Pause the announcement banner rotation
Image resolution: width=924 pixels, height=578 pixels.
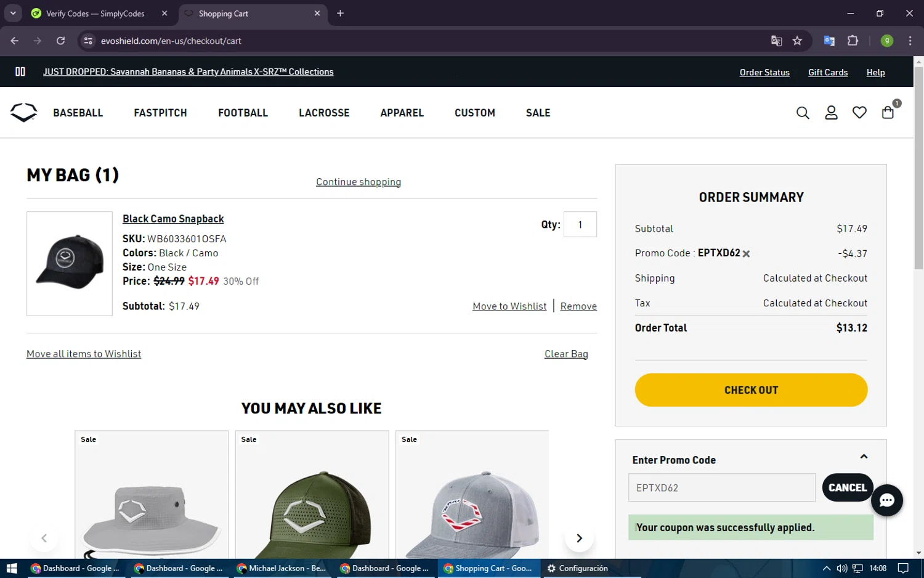point(20,71)
